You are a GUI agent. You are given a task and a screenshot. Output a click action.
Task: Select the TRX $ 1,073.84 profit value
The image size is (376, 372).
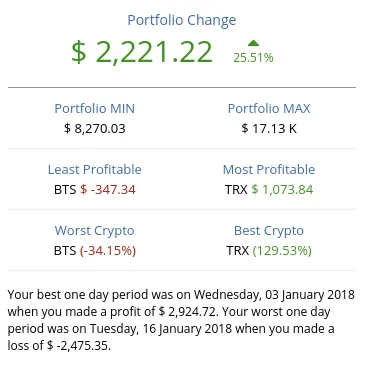coord(269,190)
